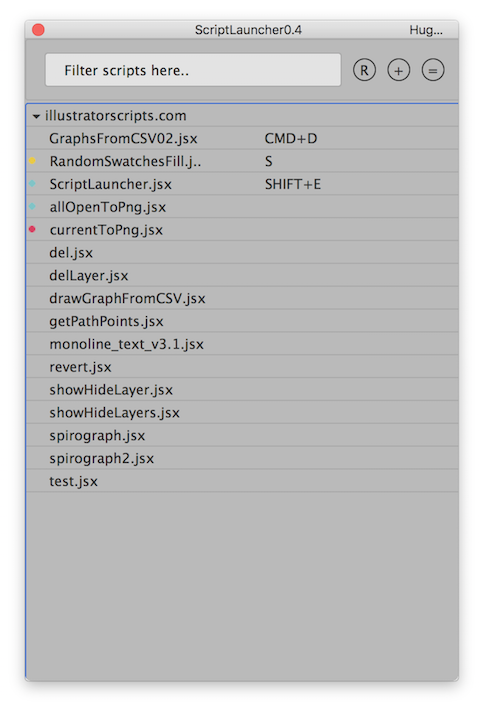Select spirograph2.jsx script

point(242,458)
